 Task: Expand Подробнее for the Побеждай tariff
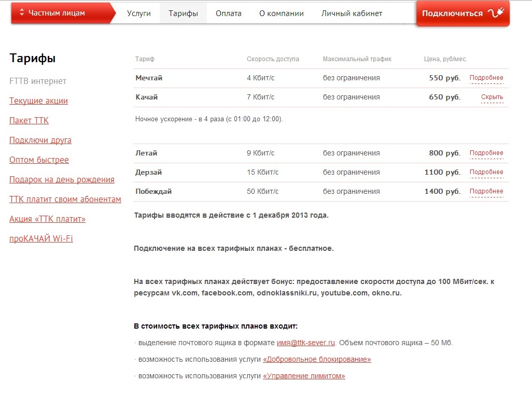click(486, 192)
